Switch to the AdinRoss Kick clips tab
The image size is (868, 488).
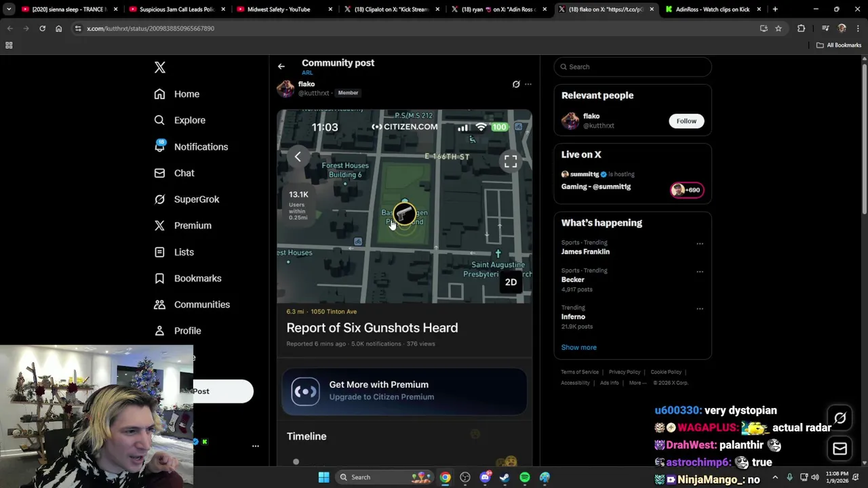[713, 9]
